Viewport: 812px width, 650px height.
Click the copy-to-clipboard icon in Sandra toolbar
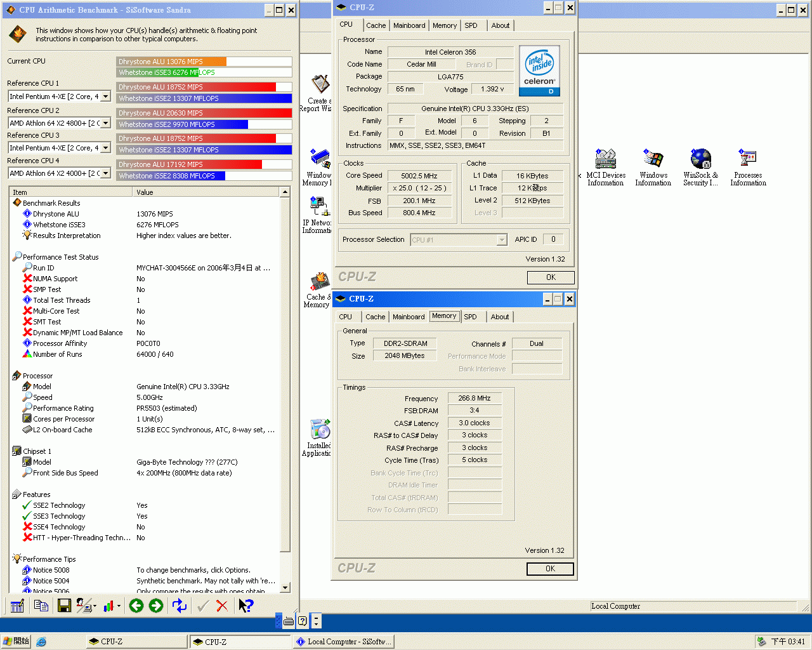coord(41,606)
